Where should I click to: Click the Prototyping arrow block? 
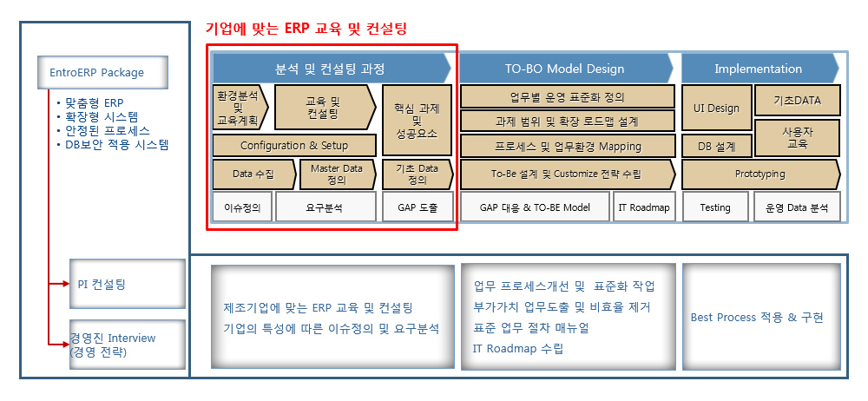(x=760, y=174)
